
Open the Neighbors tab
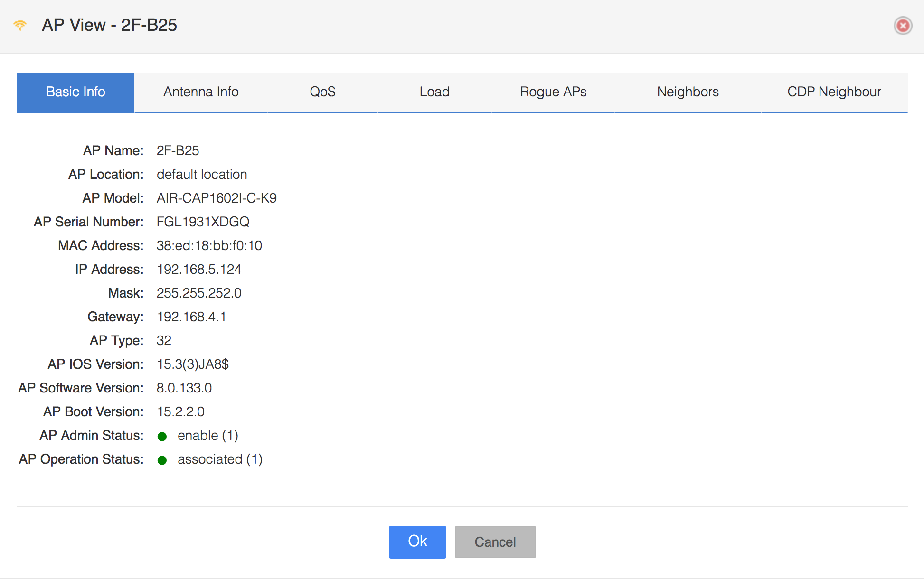pyautogui.click(x=688, y=92)
